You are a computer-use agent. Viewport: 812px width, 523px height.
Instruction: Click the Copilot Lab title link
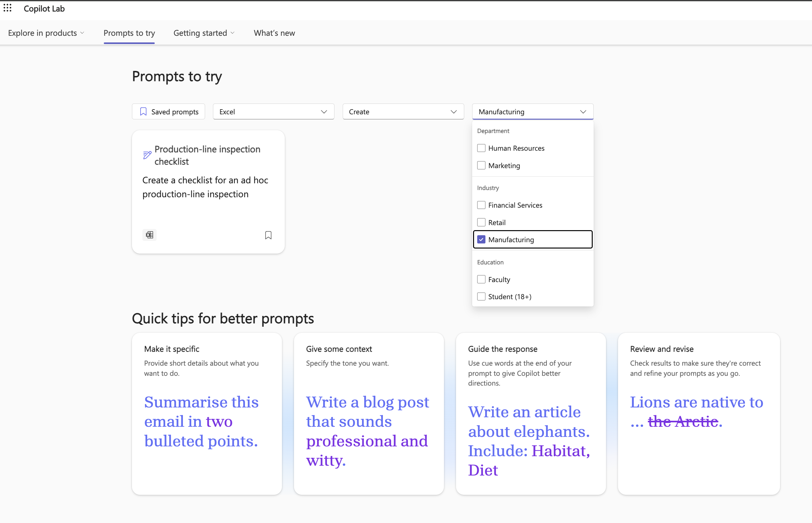[x=44, y=9]
